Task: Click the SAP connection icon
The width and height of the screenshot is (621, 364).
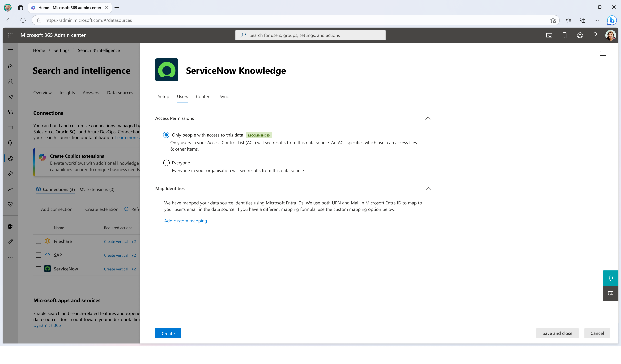Action: (x=47, y=255)
